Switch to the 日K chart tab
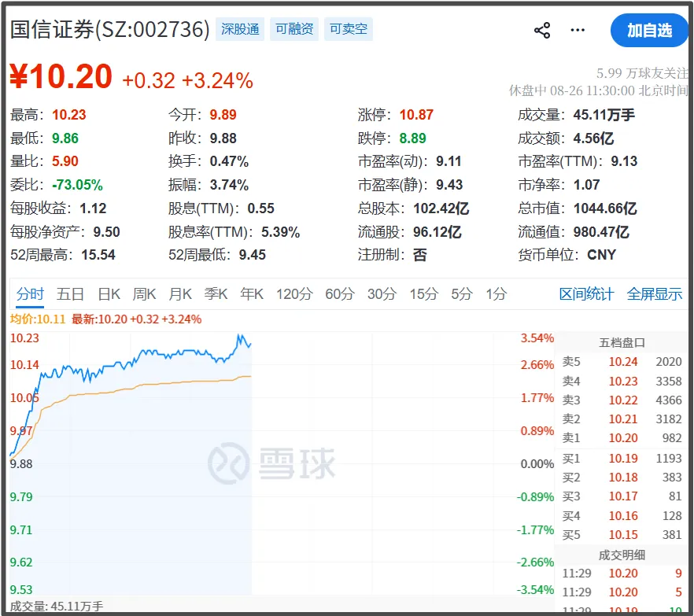This screenshot has width=694, height=616. click(109, 294)
